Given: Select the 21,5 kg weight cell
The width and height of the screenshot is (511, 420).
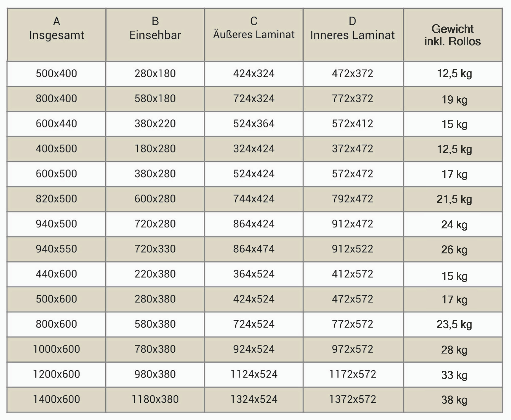Looking at the screenshot, I should [x=453, y=199].
